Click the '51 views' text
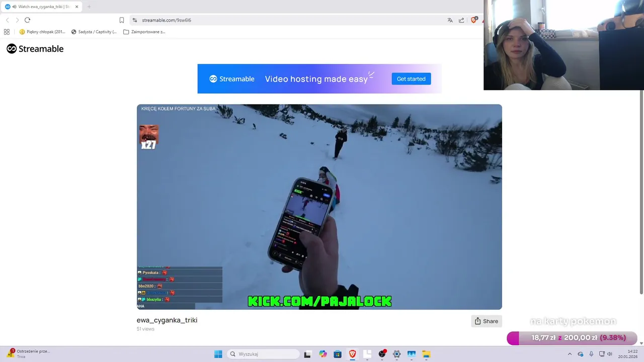 (x=145, y=329)
